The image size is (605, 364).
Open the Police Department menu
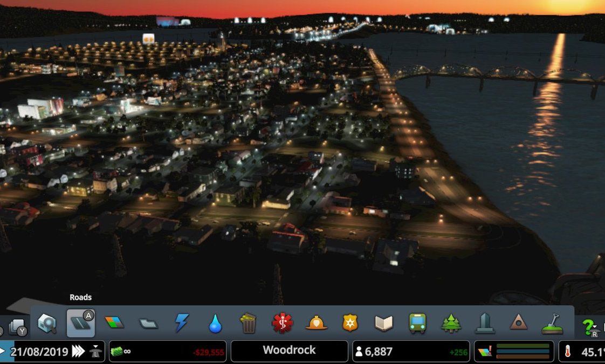click(350, 322)
